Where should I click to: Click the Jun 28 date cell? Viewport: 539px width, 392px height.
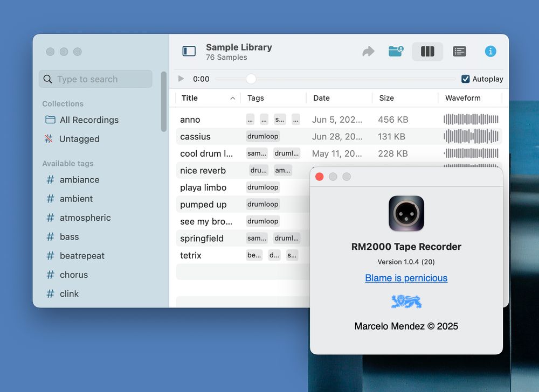tap(337, 136)
